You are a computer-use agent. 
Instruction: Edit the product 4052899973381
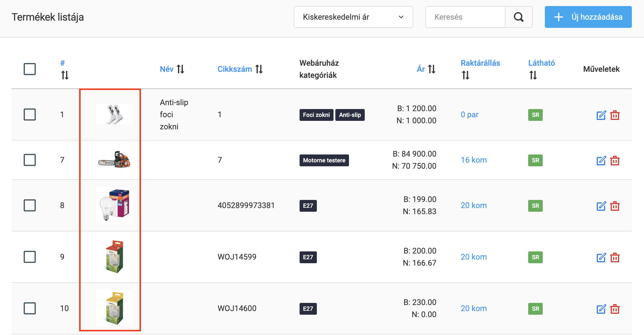(601, 206)
